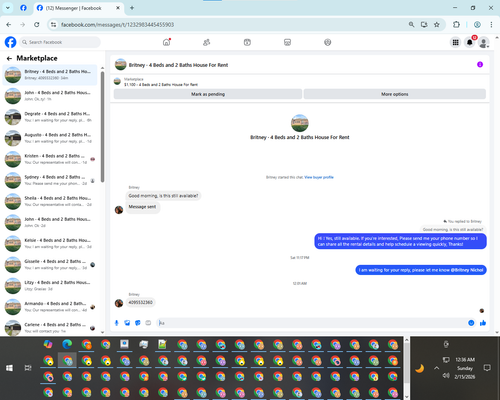
Task: Select the Messenger | Facebook tab
Action: (x=78, y=8)
